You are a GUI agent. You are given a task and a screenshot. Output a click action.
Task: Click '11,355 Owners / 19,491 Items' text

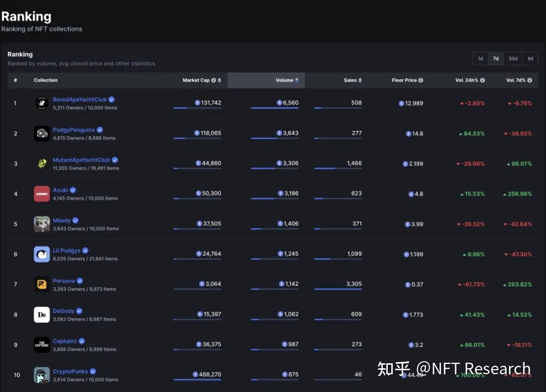click(86, 168)
